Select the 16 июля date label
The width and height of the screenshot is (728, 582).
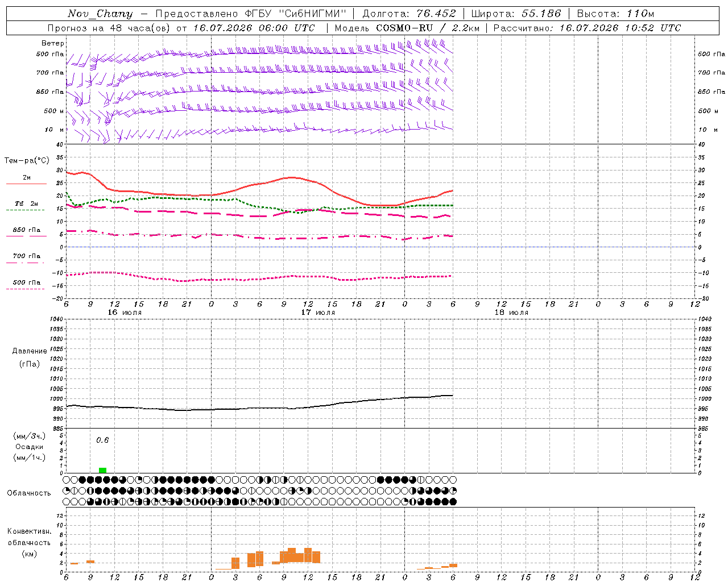[x=125, y=313]
